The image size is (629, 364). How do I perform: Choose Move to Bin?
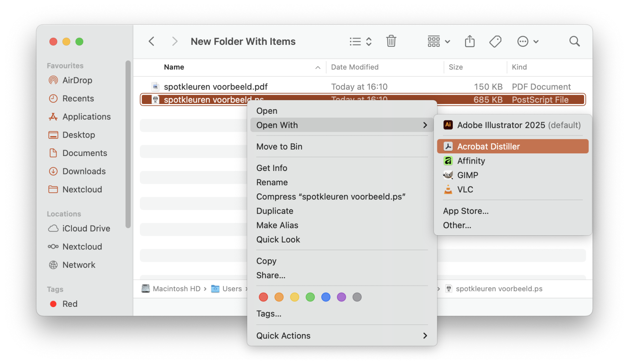tap(279, 147)
